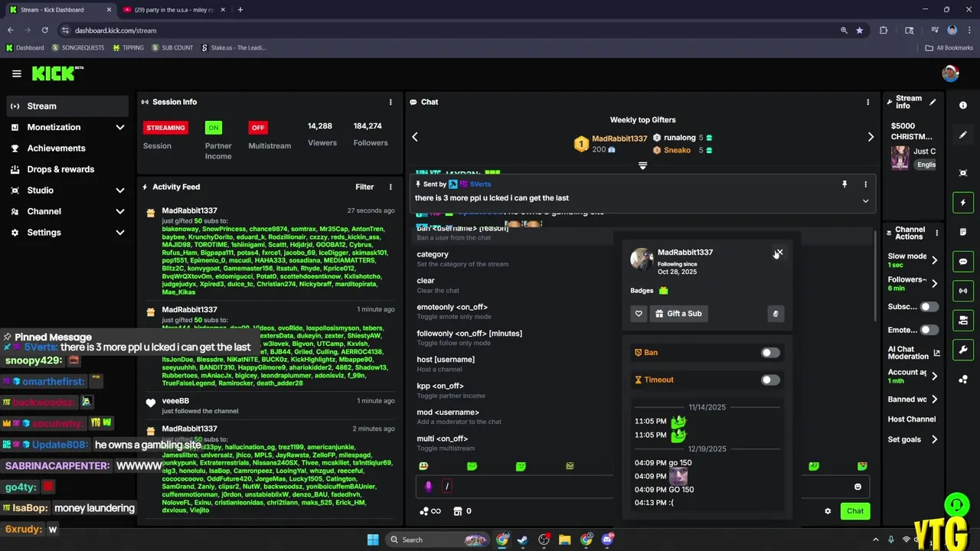Screen dimensions: 980x551
Task: Close the MadRabbit1337 user card
Action: (x=779, y=253)
